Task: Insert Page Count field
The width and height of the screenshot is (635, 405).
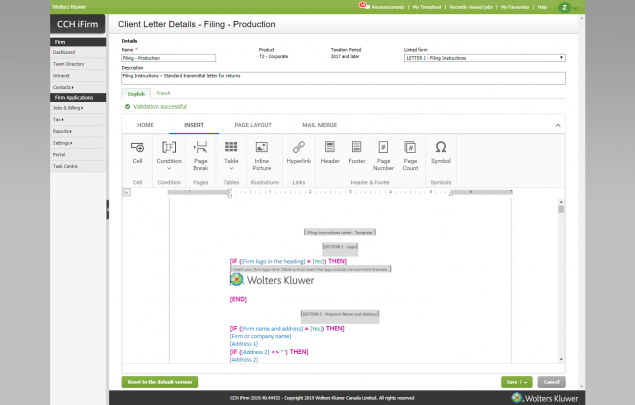Action: [410, 151]
